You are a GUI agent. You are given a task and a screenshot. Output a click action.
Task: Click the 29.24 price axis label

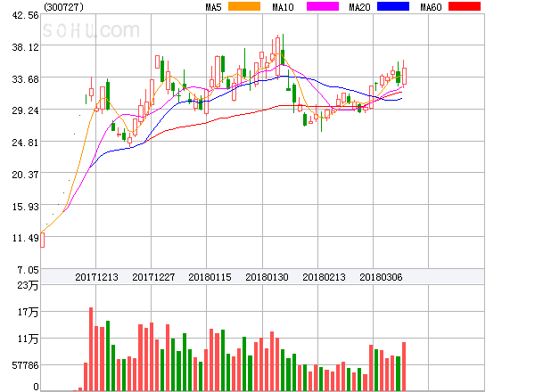point(25,110)
